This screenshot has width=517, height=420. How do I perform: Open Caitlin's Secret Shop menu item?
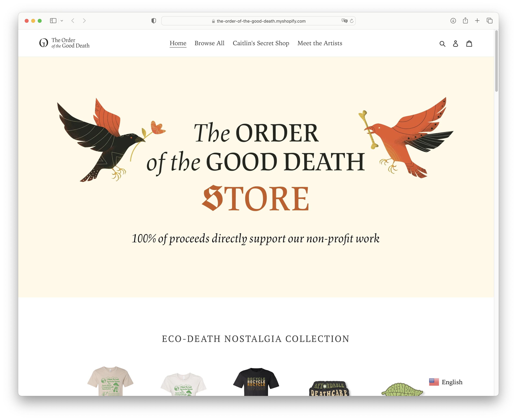261,43
